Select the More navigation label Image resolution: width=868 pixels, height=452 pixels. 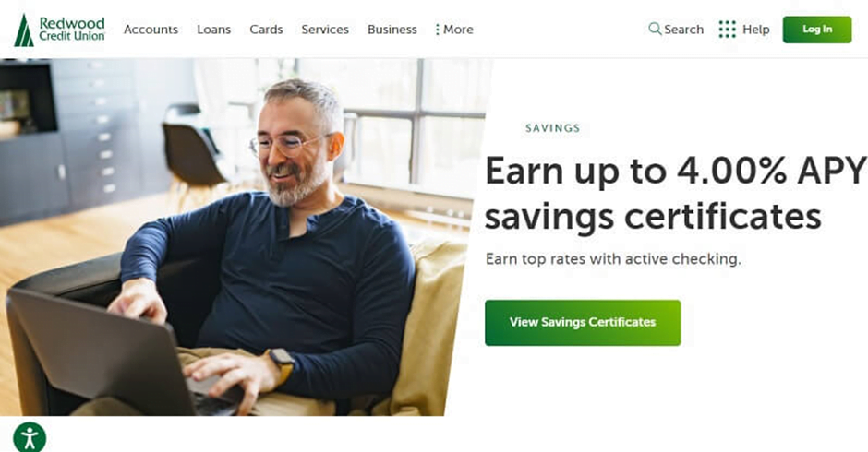pyautogui.click(x=458, y=30)
